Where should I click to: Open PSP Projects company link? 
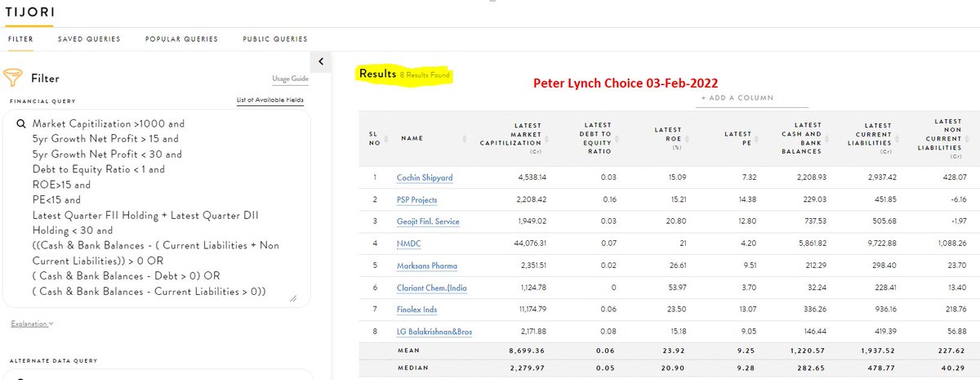pos(417,199)
